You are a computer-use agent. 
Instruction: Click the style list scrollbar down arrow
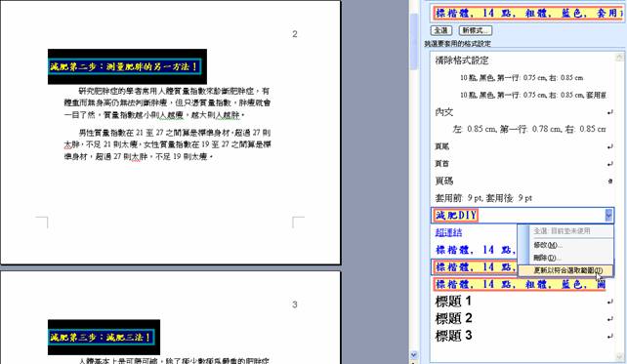(x=619, y=356)
